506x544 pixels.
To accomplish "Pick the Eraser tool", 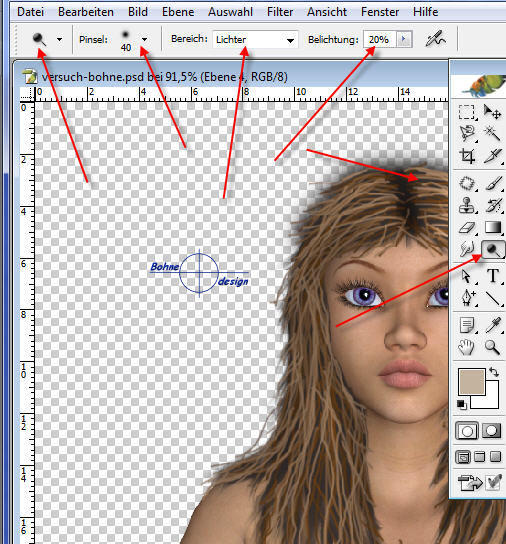I will (466, 228).
